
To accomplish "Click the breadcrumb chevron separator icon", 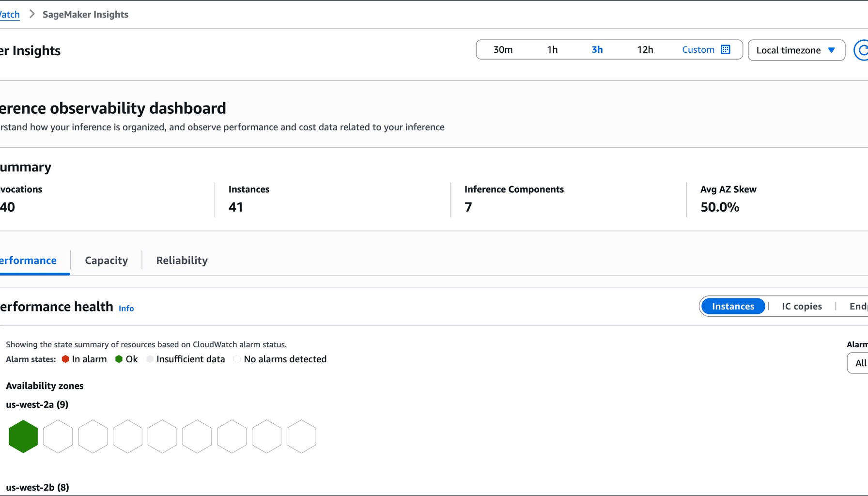I will (32, 14).
